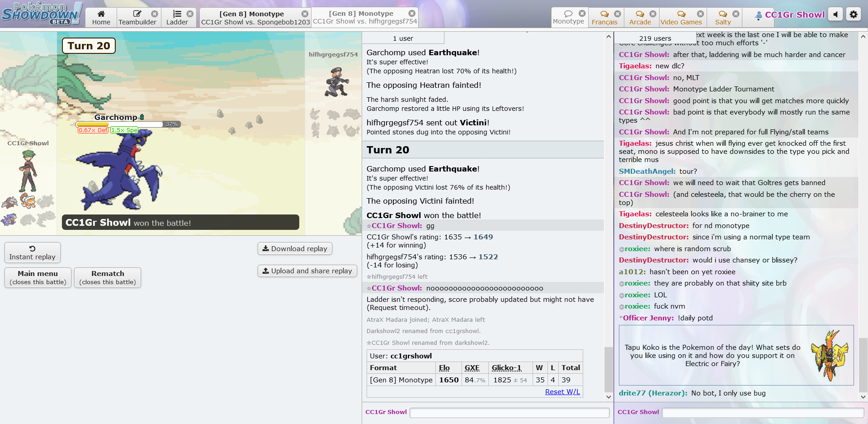This screenshot has width=868, height=424.
Task: Click the Garchomp HP bar
Action: click(128, 124)
